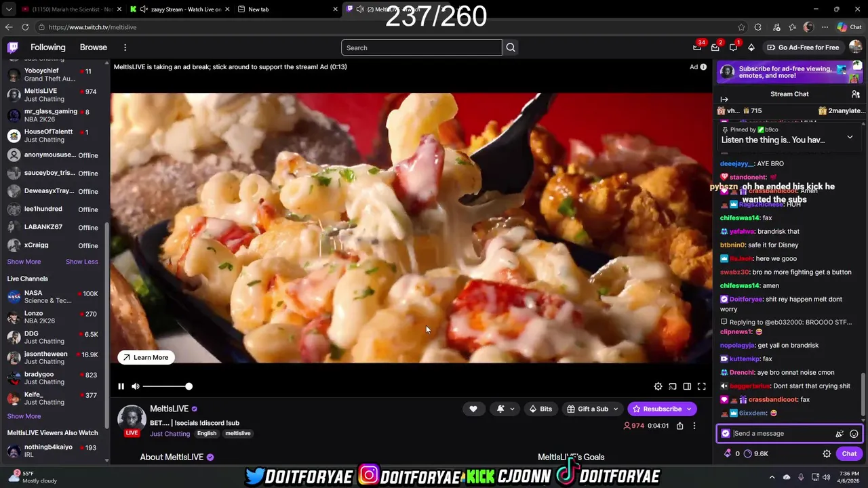Click the chat identity badge in message box
This screenshot has width=868, height=488.
[726, 434]
